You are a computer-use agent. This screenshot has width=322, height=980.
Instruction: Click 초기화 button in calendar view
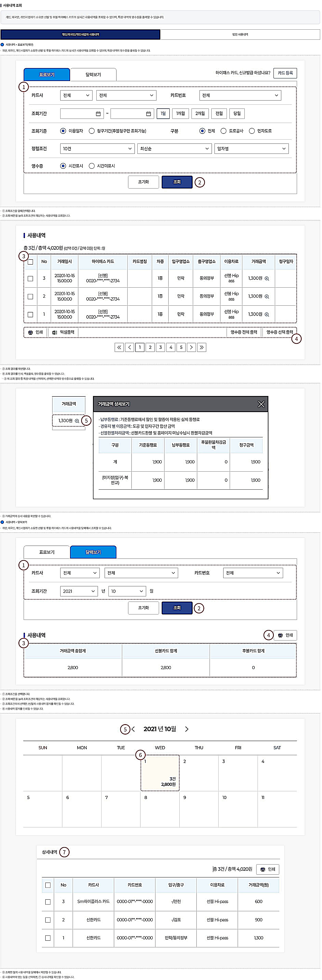pyautogui.click(x=144, y=608)
